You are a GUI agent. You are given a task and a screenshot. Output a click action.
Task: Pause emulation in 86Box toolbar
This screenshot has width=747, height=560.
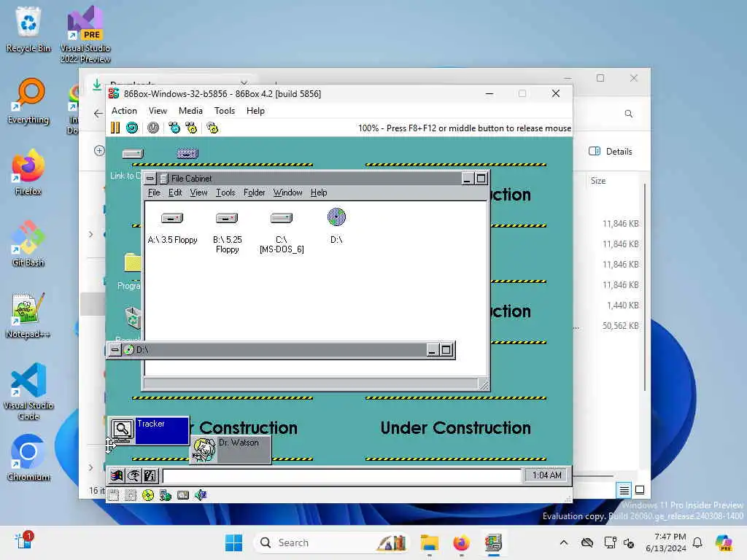tap(115, 128)
